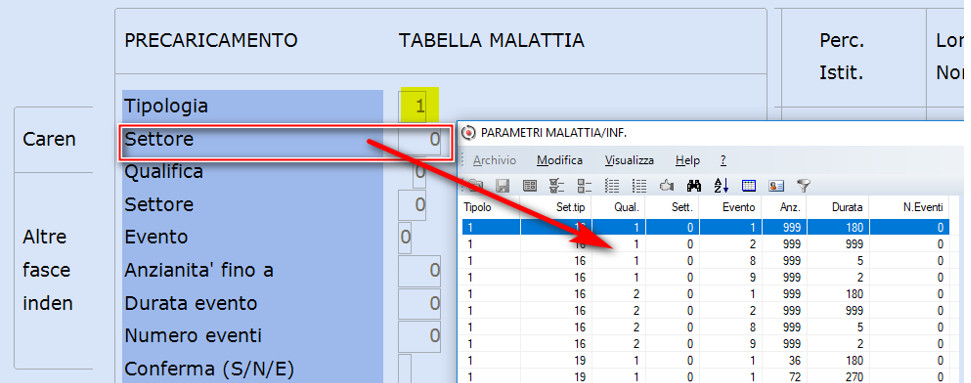The image size is (971, 383).
Task: Click the uncheck-all boxes toolbar icon
Action: click(x=584, y=185)
